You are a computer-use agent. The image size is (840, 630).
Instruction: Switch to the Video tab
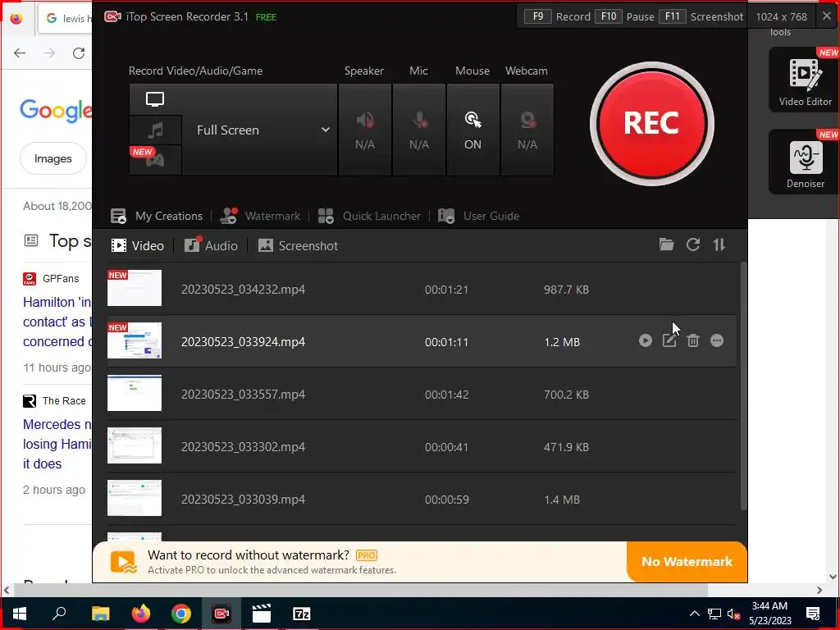[x=138, y=246]
